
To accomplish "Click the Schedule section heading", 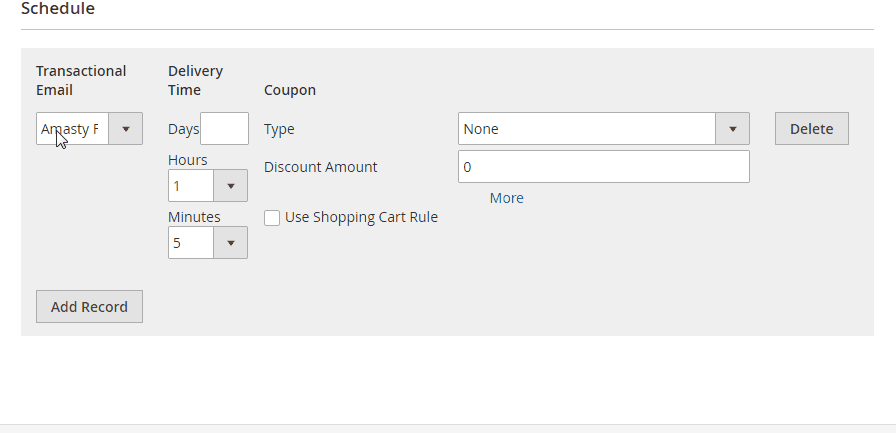I will click(58, 9).
